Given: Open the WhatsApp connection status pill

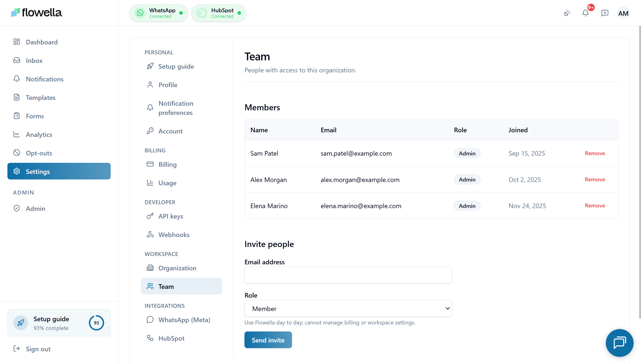Looking at the screenshot, I should (x=159, y=13).
